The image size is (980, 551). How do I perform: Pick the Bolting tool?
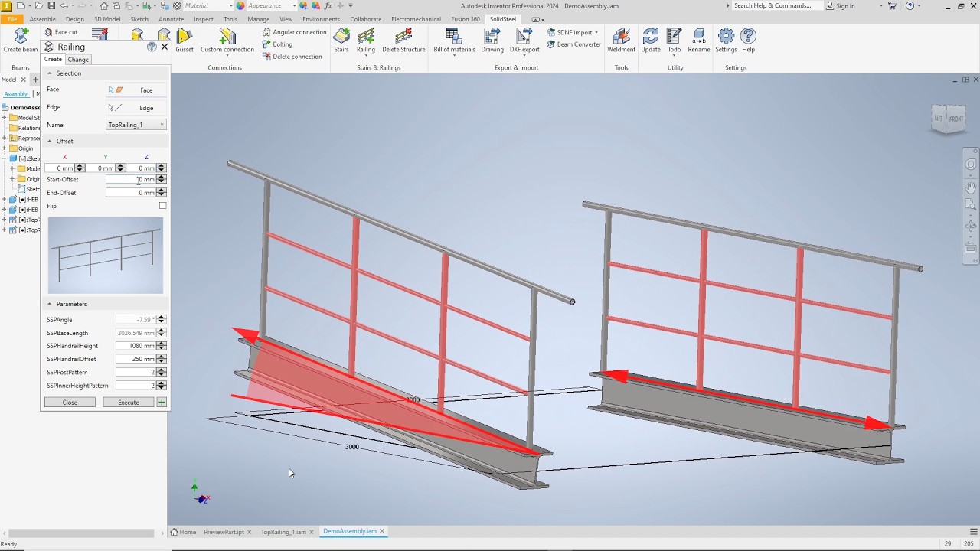click(278, 44)
